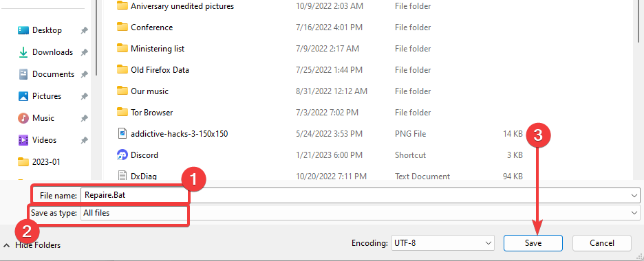
Task: Open the Documents icon in sidebar
Action: tap(23, 74)
